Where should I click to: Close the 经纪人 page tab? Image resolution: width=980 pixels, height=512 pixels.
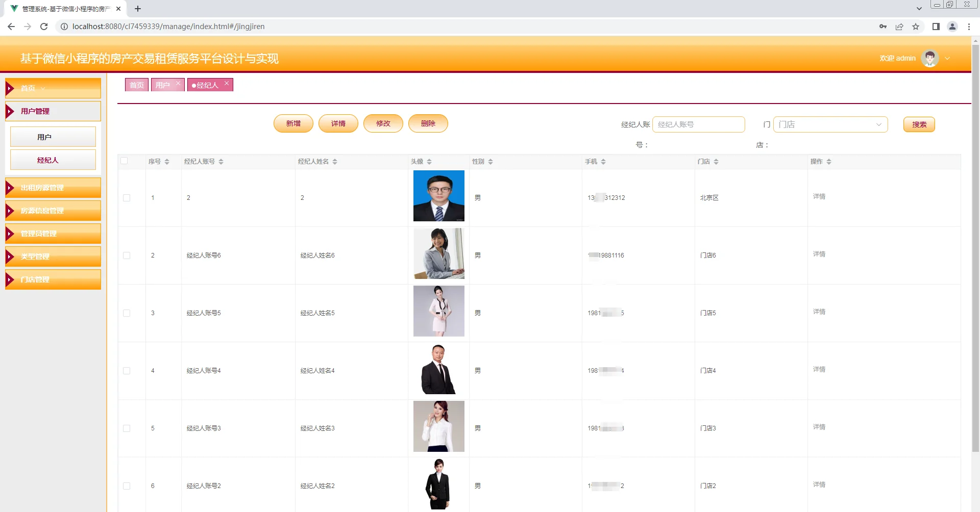(227, 83)
